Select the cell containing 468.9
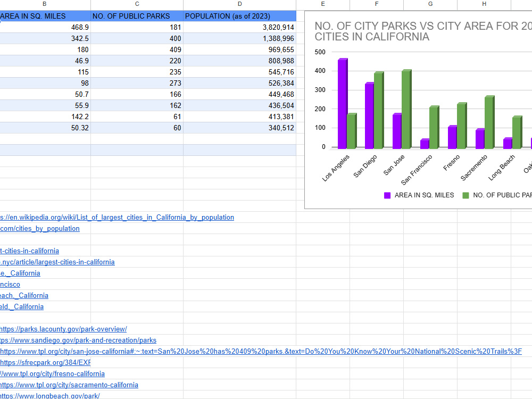 [x=45, y=27]
